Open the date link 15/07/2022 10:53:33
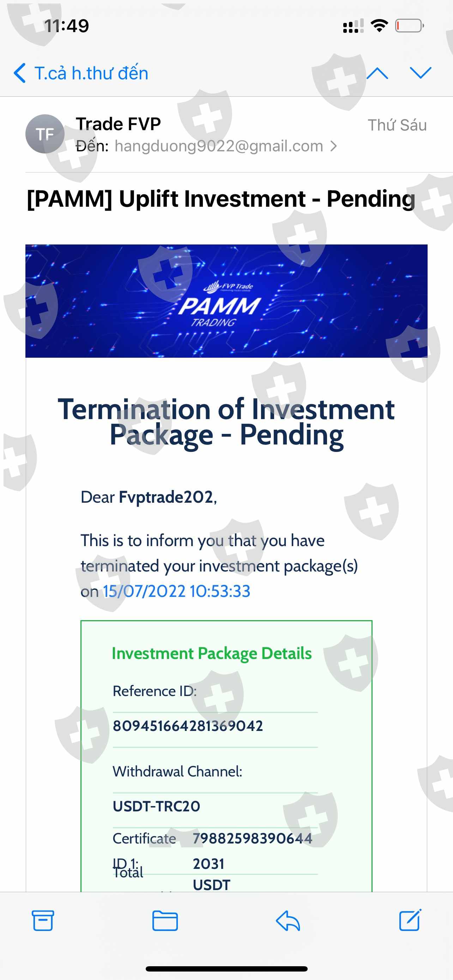This screenshot has width=453, height=980. point(176,591)
